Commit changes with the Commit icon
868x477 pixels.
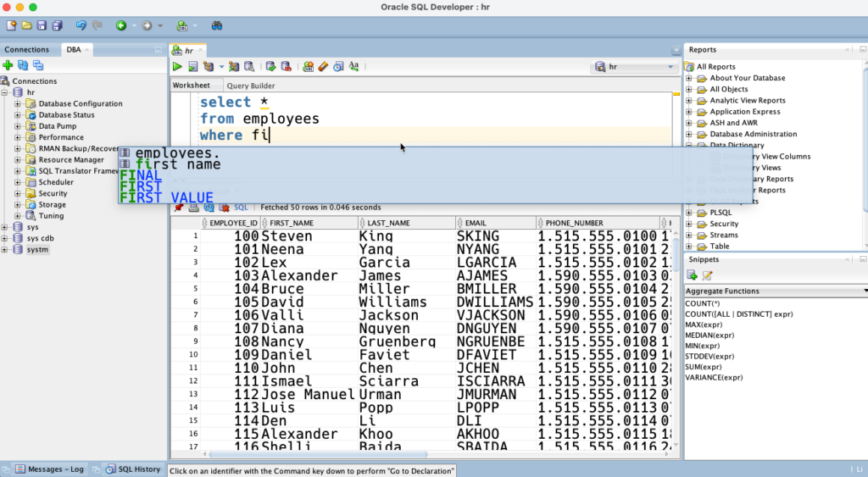tap(270, 66)
